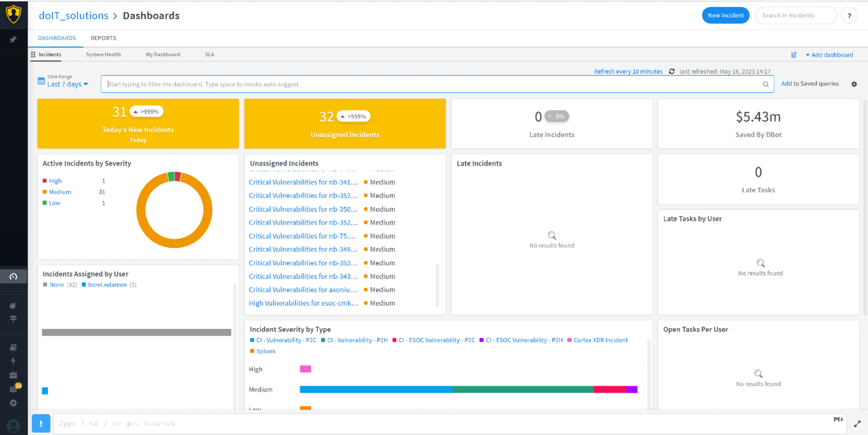This screenshot has height=435, width=868.
Task: Toggle markdown mode M icon in command bar
Action: [x=838, y=419]
